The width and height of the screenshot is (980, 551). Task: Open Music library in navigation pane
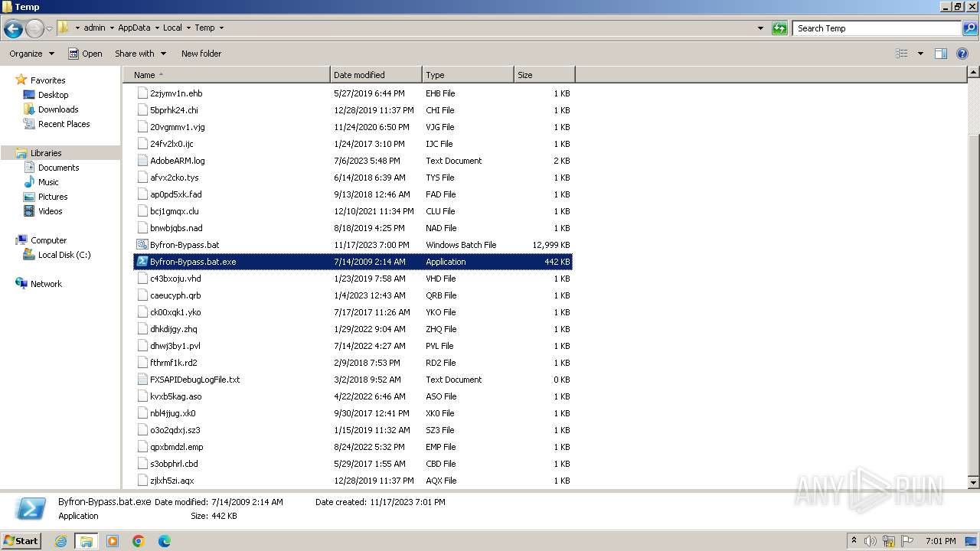coord(48,182)
